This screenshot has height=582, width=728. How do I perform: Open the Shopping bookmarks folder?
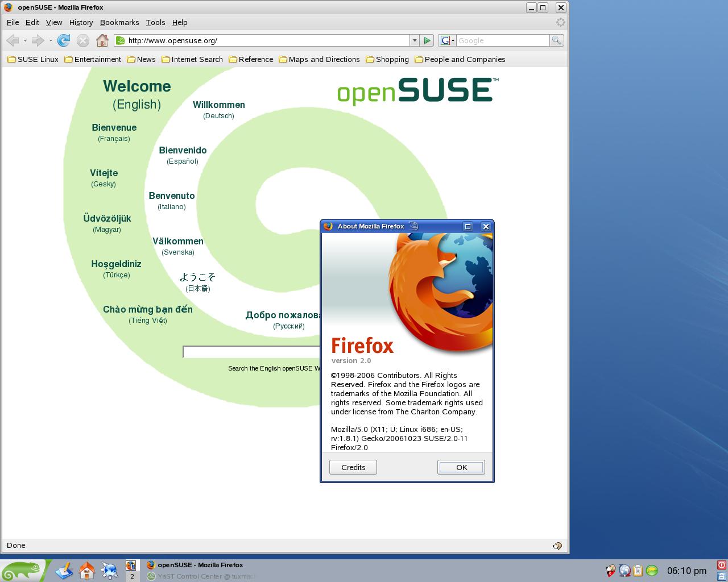[387, 59]
